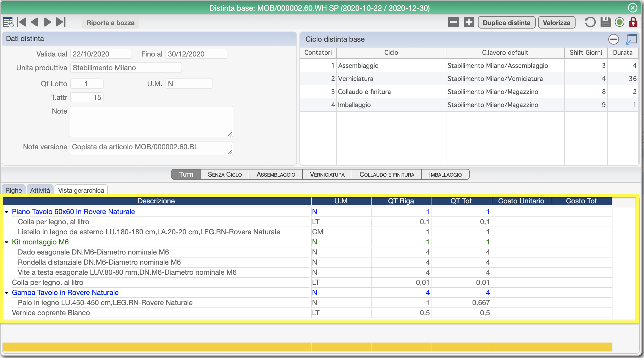Click the Fino al date field
The image size is (644, 358).
click(x=196, y=54)
